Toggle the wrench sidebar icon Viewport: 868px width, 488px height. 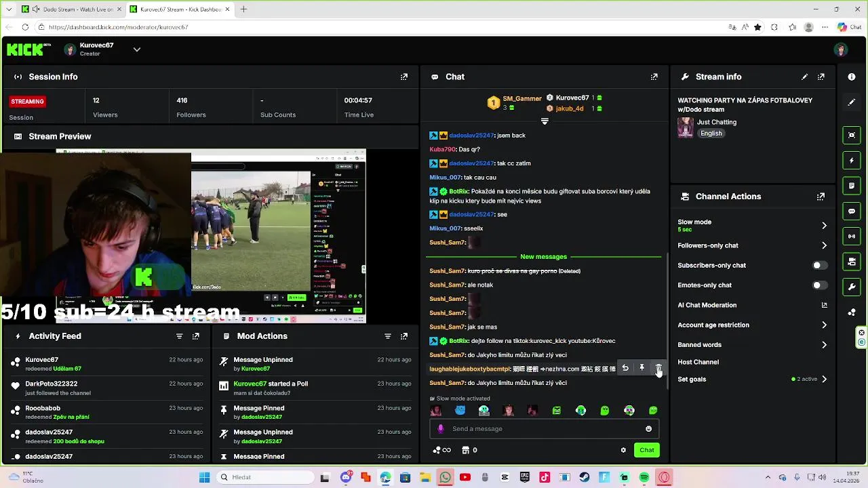(852, 287)
